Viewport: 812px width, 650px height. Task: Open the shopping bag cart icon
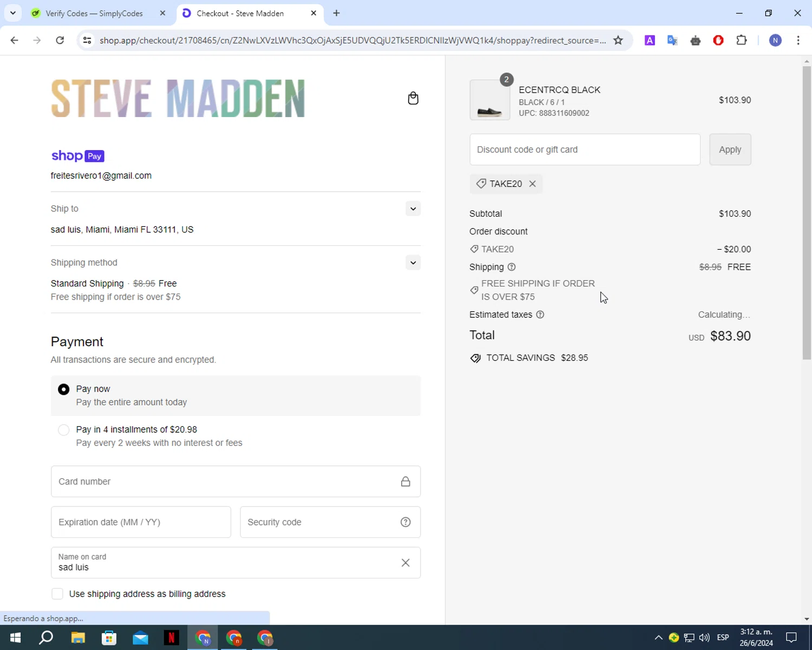coord(413,98)
